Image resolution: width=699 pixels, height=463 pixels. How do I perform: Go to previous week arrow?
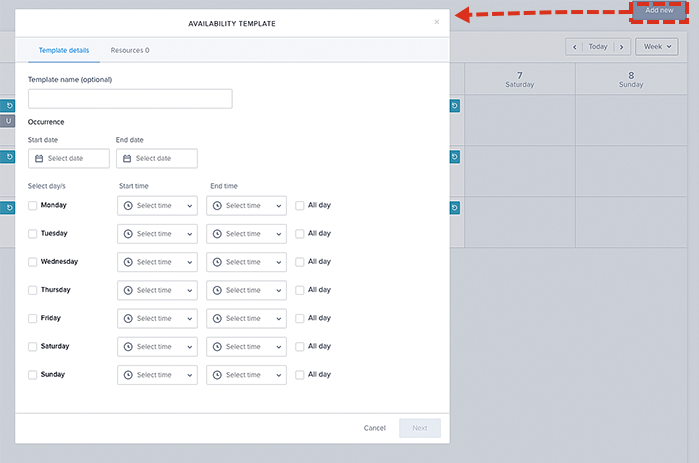pyautogui.click(x=575, y=47)
